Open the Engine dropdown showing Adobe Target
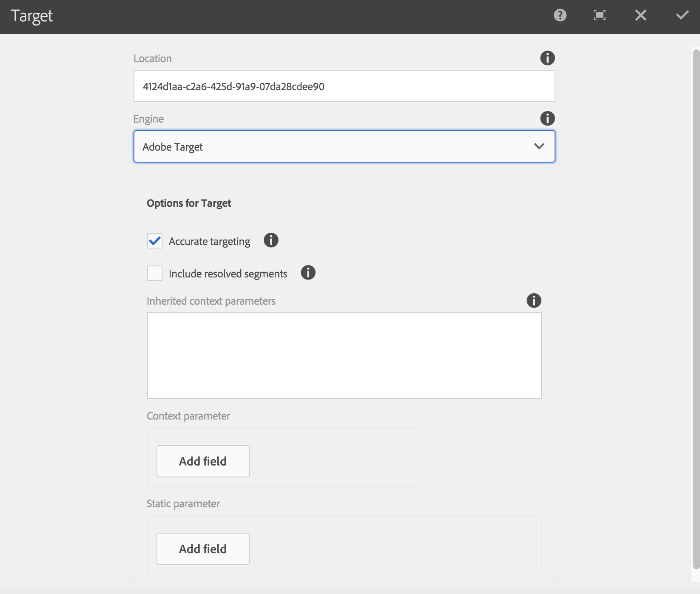The image size is (700, 594). tap(332, 147)
